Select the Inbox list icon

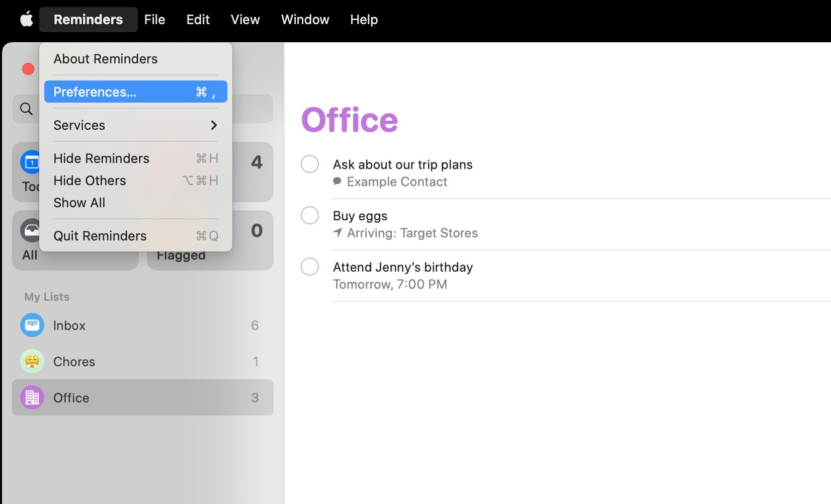coord(31,325)
